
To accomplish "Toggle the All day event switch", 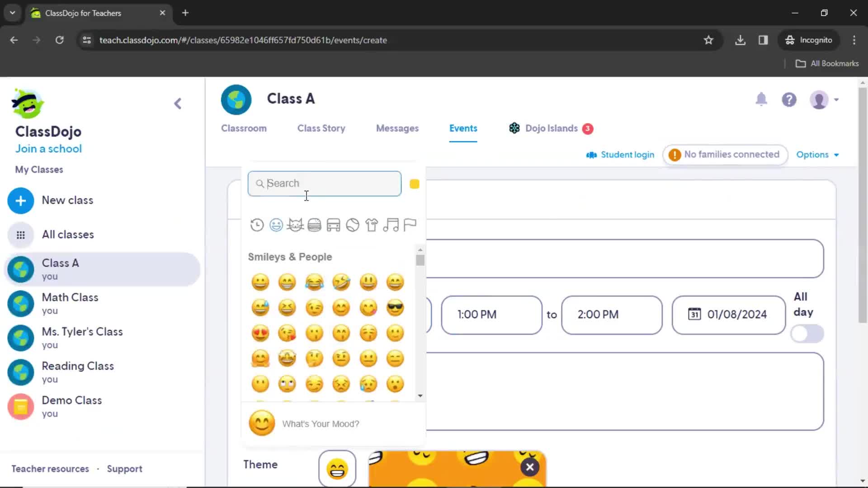I will [x=806, y=333].
